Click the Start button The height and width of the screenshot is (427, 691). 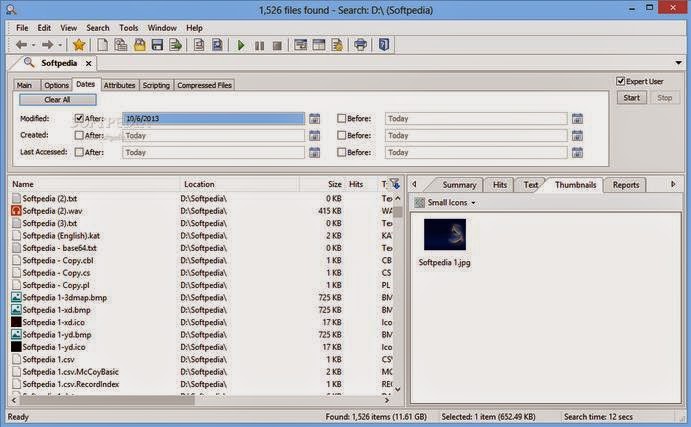632,98
